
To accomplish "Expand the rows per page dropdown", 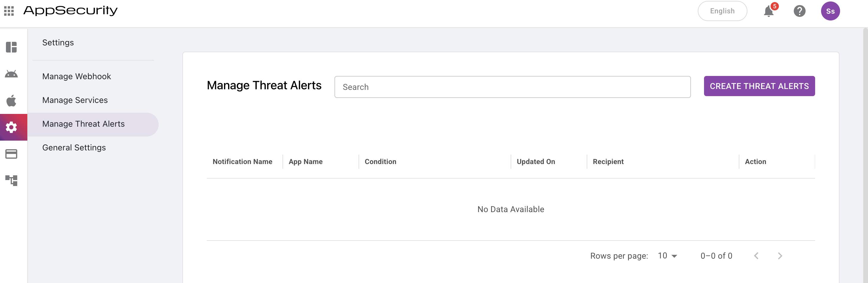I will pyautogui.click(x=667, y=256).
